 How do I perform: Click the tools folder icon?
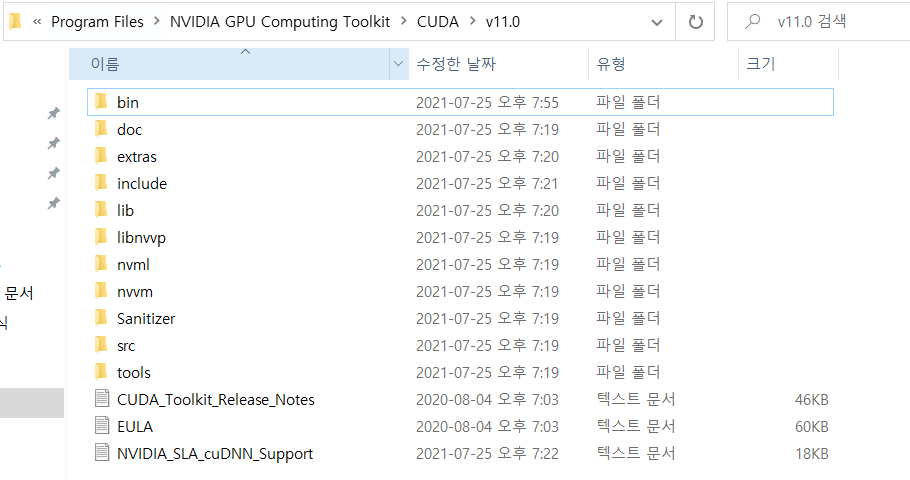pyautogui.click(x=102, y=372)
